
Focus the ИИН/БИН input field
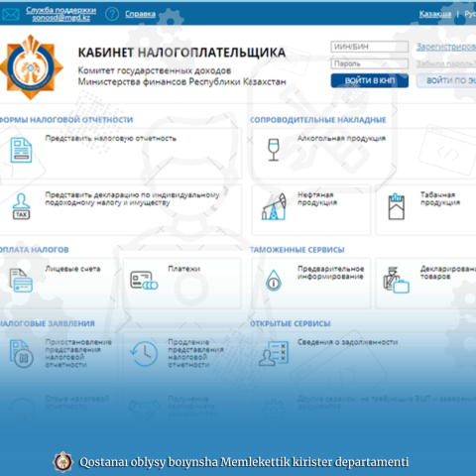pyautogui.click(x=370, y=47)
